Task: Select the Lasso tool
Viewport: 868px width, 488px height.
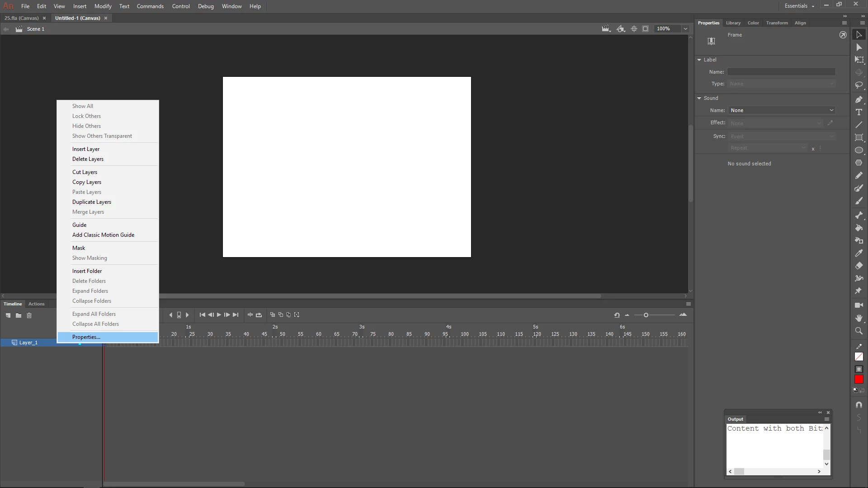Action: coord(859,85)
